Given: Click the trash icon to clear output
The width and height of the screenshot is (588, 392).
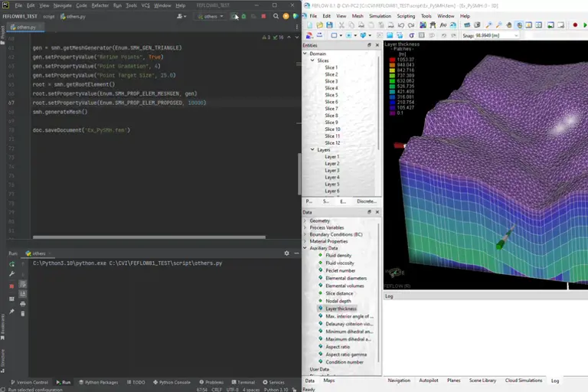Looking at the screenshot, I should coord(22,313).
